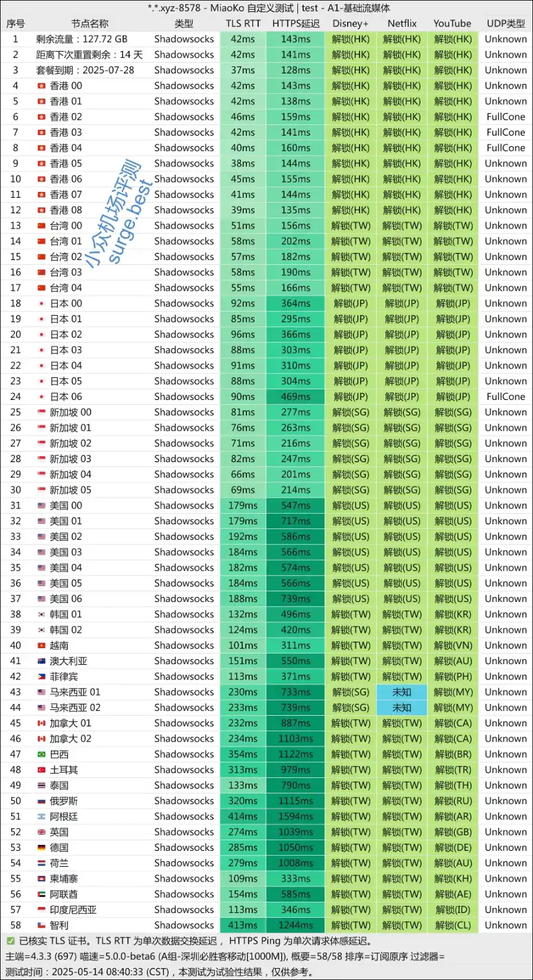Click the 解锁(KH) YouTube cell

point(453,879)
